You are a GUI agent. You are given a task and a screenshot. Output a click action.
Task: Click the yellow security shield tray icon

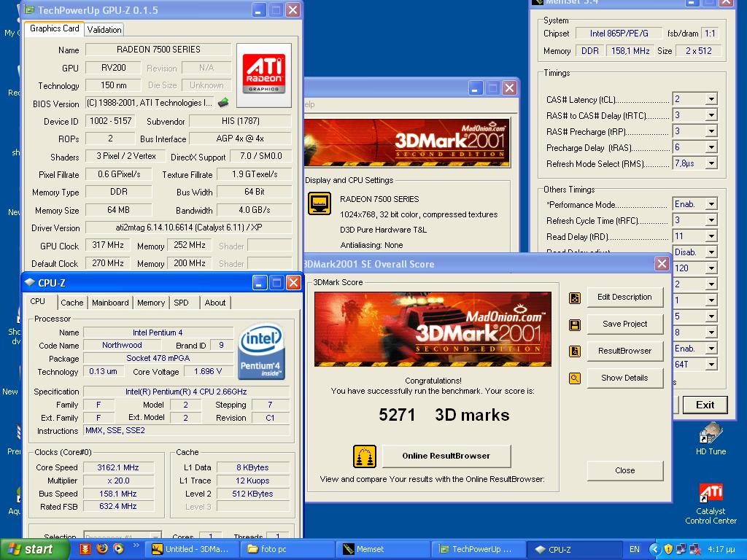[x=668, y=549]
